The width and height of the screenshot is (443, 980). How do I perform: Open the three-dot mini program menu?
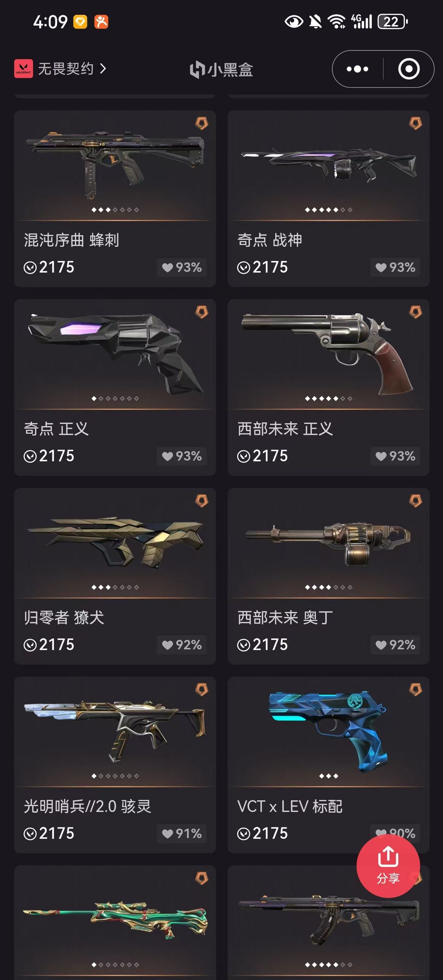pyautogui.click(x=357, y=69)
